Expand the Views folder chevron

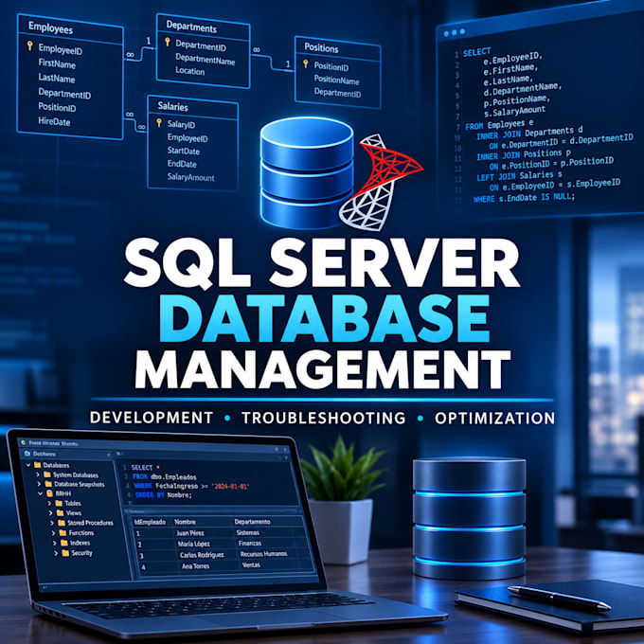[50, 513]
